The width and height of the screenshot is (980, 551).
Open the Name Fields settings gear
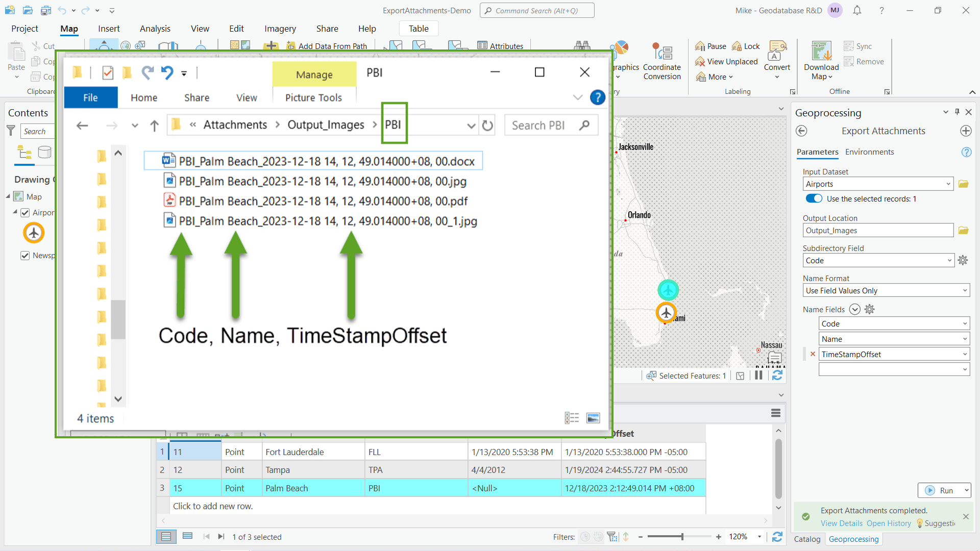coord(869,309)
